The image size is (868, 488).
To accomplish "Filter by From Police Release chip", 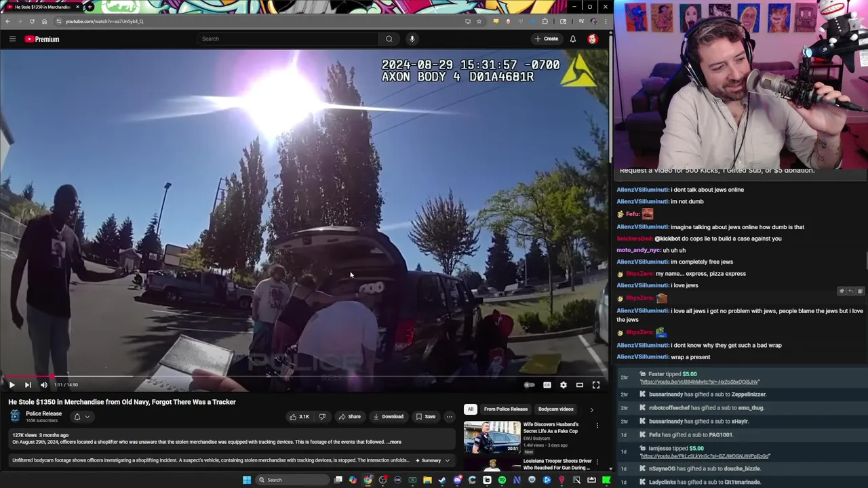I will (505, 409).
